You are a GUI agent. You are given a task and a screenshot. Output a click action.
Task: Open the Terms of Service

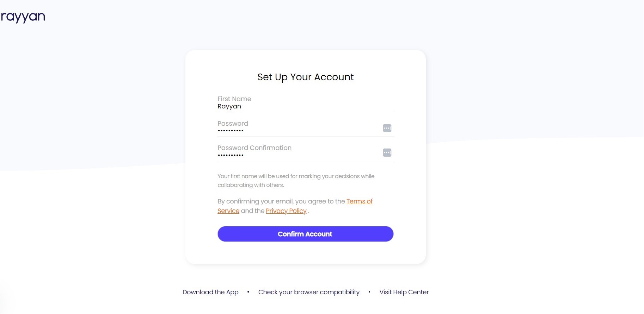click(x=359, y=201)
